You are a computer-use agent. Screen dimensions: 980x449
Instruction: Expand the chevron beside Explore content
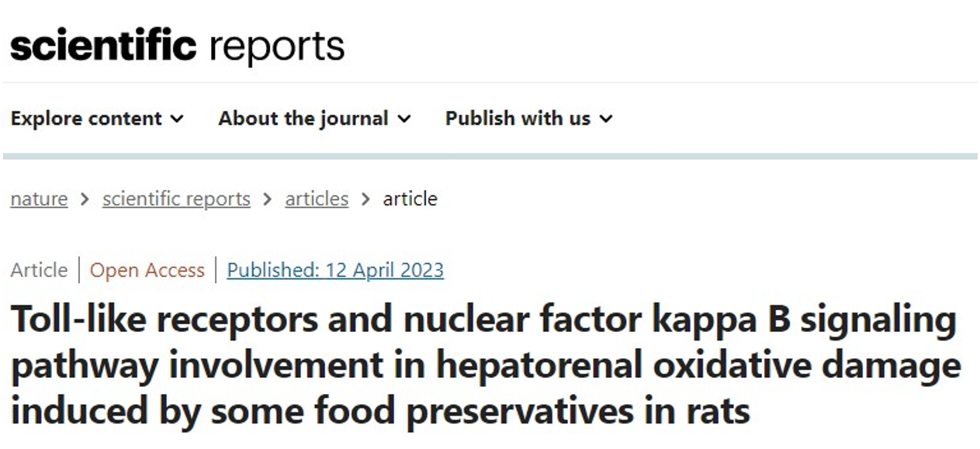[177, 119]
